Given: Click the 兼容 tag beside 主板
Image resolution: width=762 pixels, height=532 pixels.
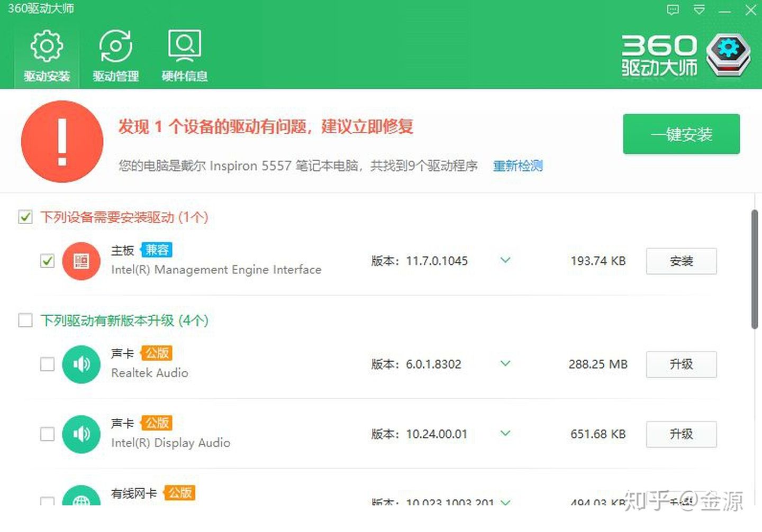Looking at the screenshot, I should click(157, 250).
